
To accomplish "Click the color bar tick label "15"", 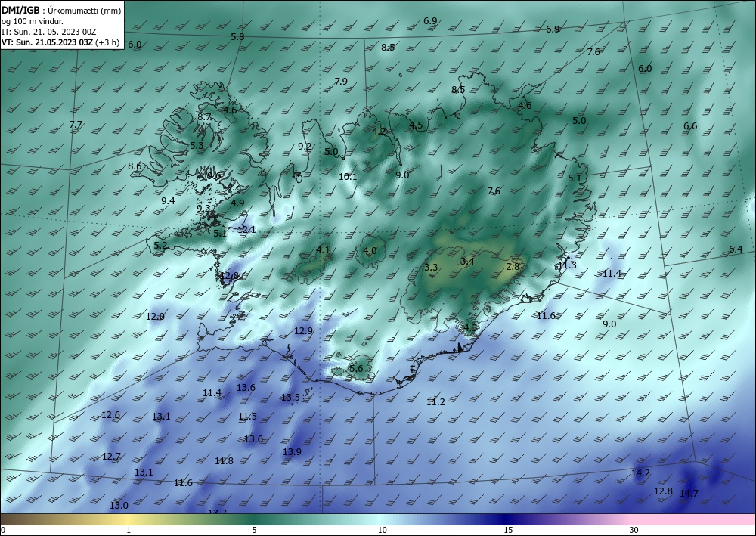I will (508, 530).
